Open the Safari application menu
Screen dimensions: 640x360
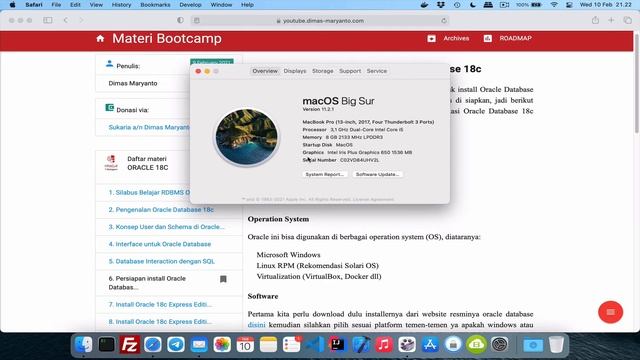(34, 5)
